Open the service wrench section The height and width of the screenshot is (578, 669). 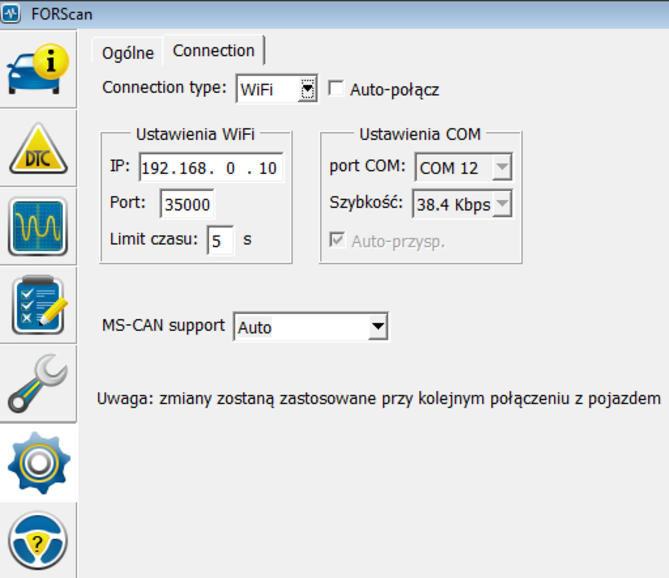[x=38, y=383]
